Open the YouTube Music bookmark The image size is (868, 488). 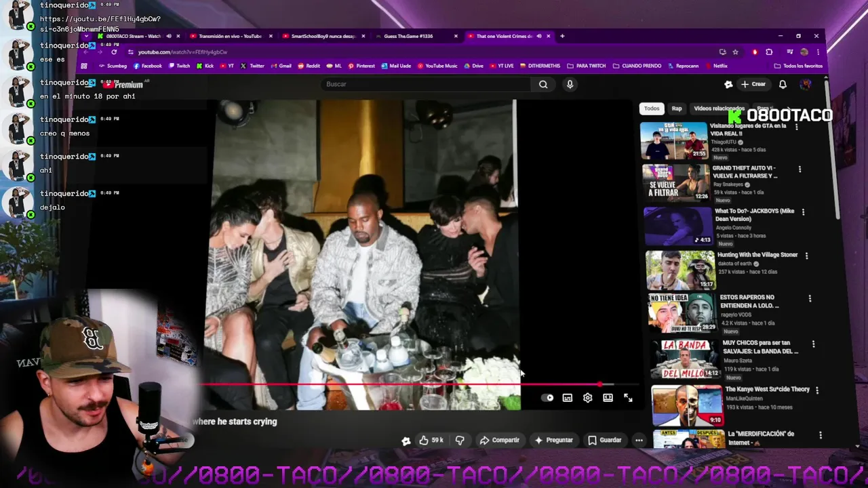coord(437,66)
